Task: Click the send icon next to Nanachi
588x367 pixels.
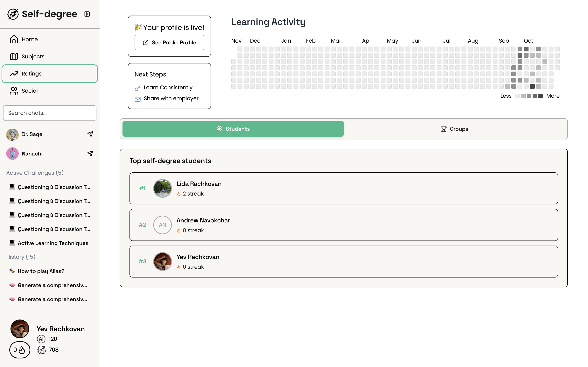Action: coord(90,153)
